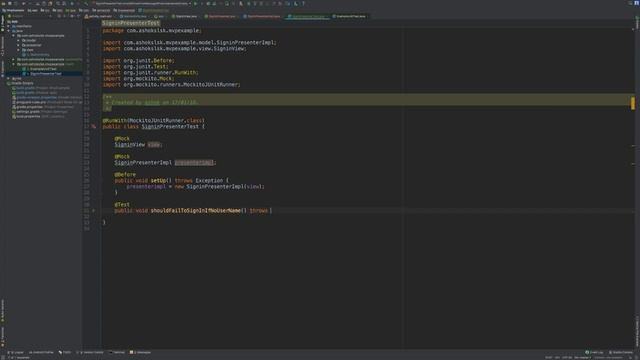Toggle tool window buttons icon in status bar
Image resolution: width=640 pixels, height=360 pixels.
(x=3, y=358)
